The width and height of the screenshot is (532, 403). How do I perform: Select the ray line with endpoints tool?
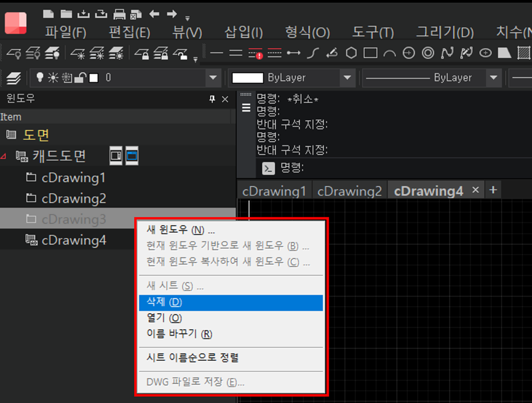point(293,53)
